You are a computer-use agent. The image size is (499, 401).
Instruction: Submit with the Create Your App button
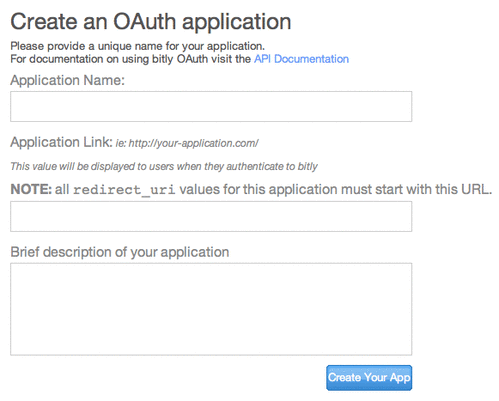pos(369,378)
